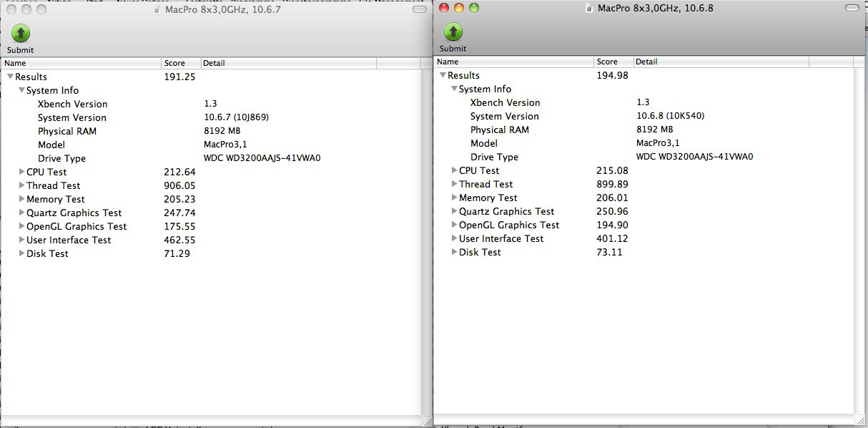The height and width of the screenshot is (428, 868).
Task: Click the green Submit arrow in 10.6.7 window
Action: [21, 33]
